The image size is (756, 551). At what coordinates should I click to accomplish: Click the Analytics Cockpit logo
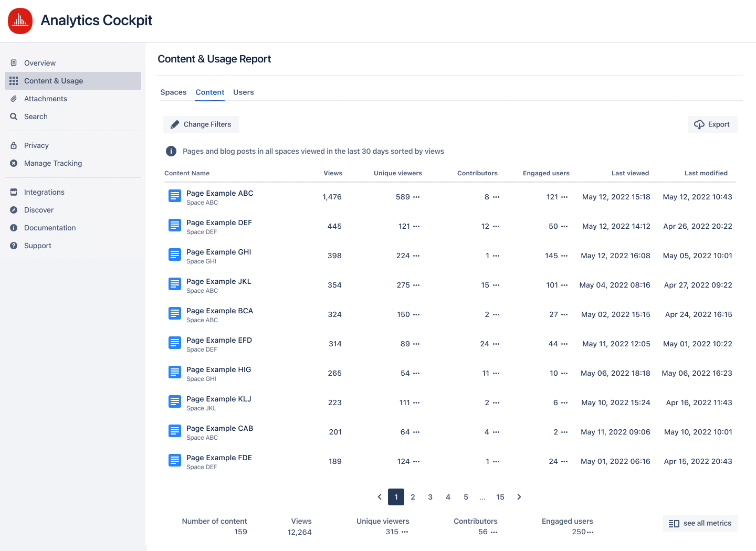coord(20,21)
